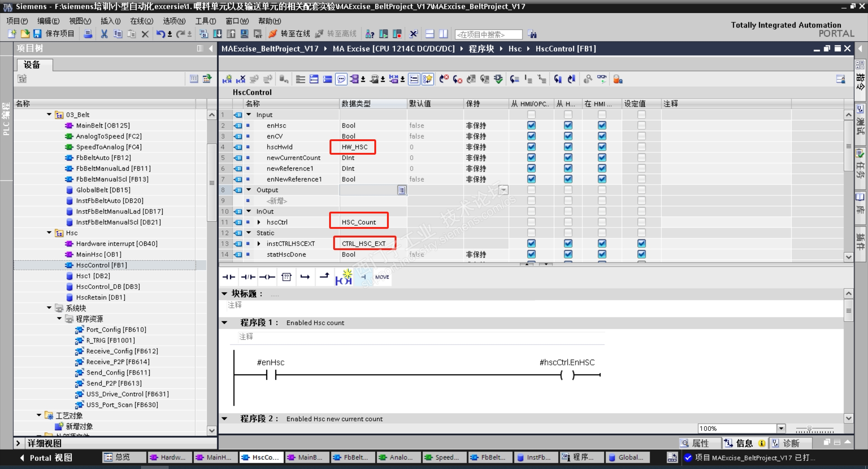Insert an empty box instruction

tap(286, 277)
